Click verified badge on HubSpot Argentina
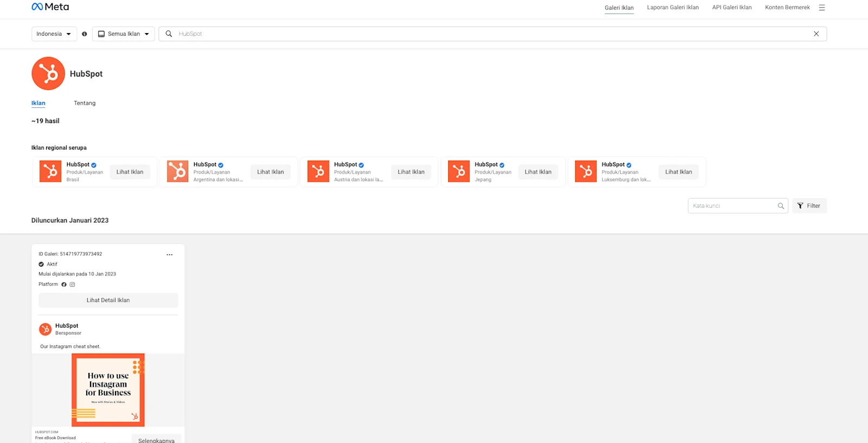The width and height of the screenshot is (868, 443). tap(221, 165)
